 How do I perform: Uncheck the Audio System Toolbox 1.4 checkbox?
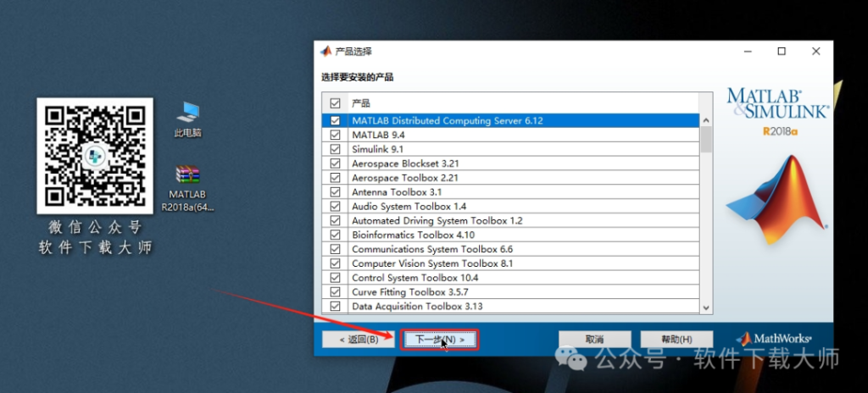(336, 206)
